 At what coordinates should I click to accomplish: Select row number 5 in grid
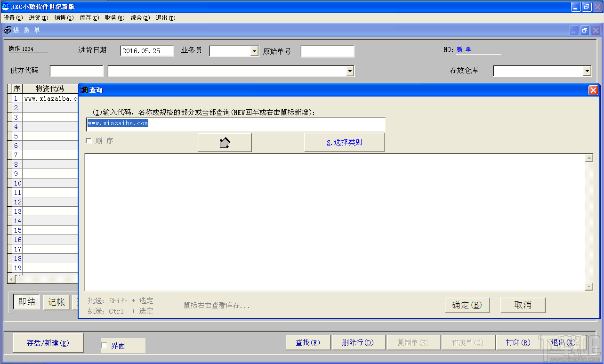(16, 136)
